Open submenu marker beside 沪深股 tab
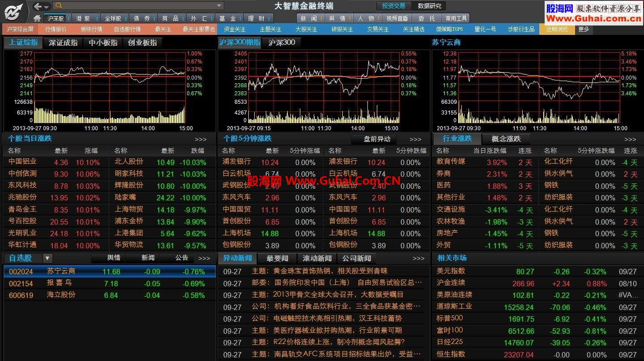 [68, 18]
